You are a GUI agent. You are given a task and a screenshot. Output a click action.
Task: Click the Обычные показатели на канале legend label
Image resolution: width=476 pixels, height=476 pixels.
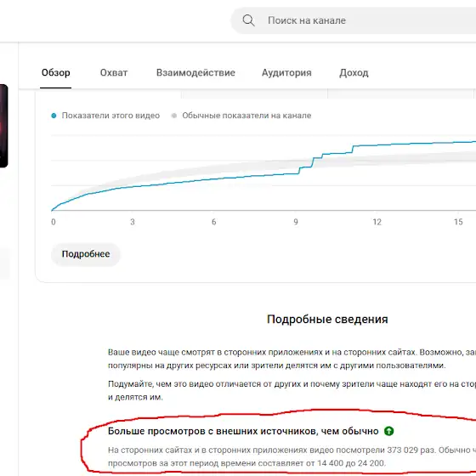[x=246, y=116]
